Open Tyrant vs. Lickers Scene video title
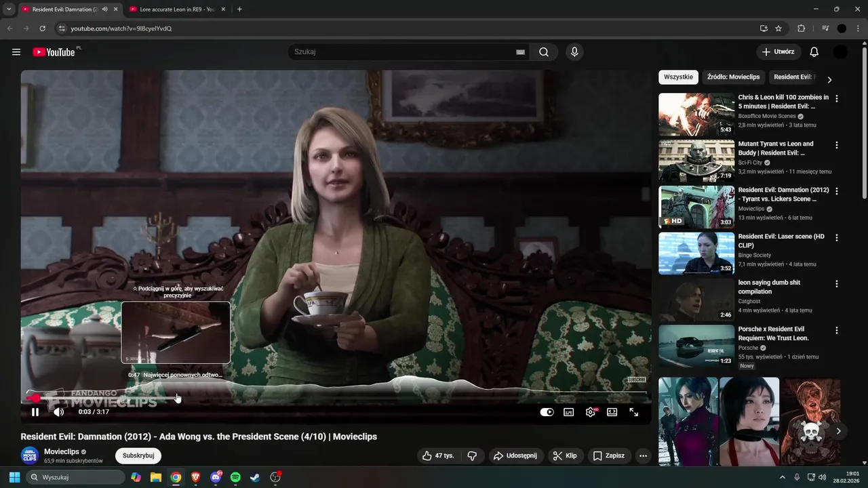This screenshot has height=488, width=868. click(x=783, y=195)
